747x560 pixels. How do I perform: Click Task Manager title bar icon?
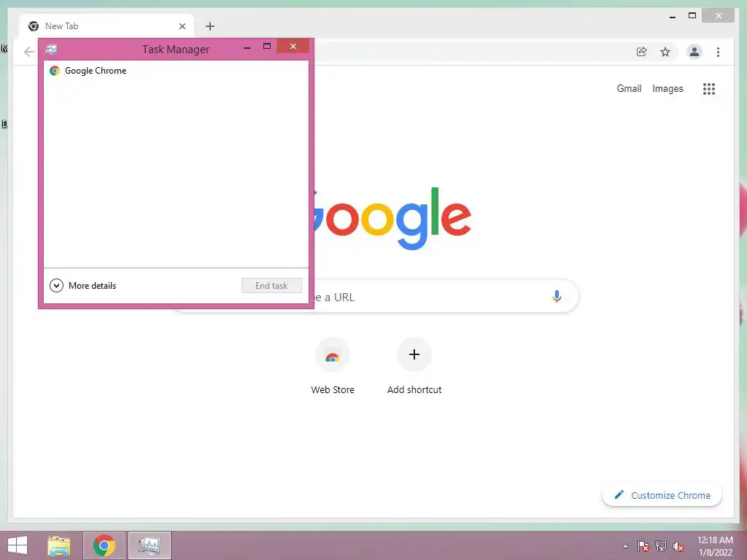tap(51, 49)
